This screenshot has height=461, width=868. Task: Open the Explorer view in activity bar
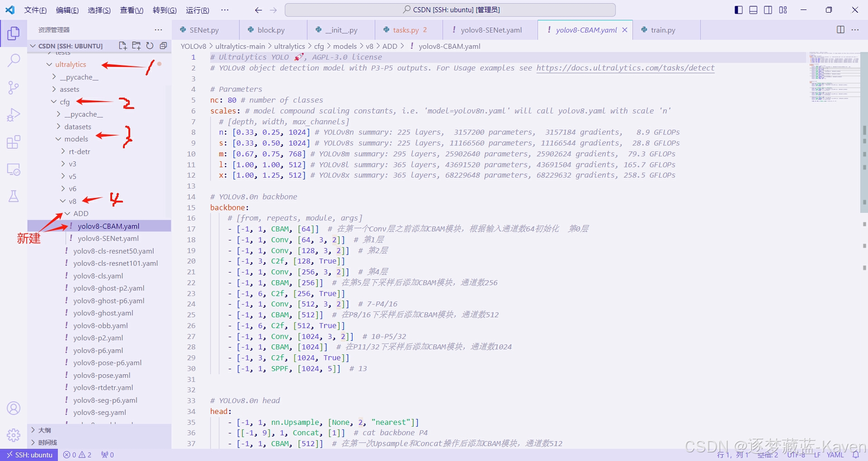click(x=14, y=33)
